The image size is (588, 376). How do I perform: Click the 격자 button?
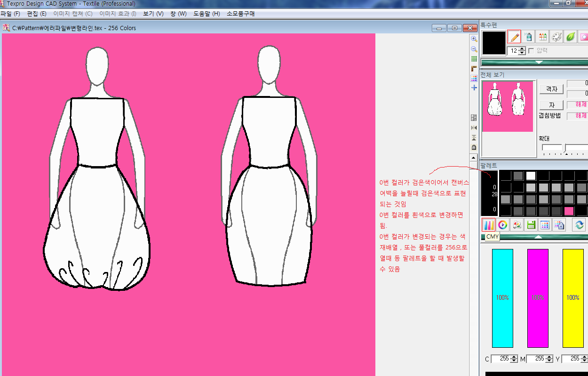point(551,89)
